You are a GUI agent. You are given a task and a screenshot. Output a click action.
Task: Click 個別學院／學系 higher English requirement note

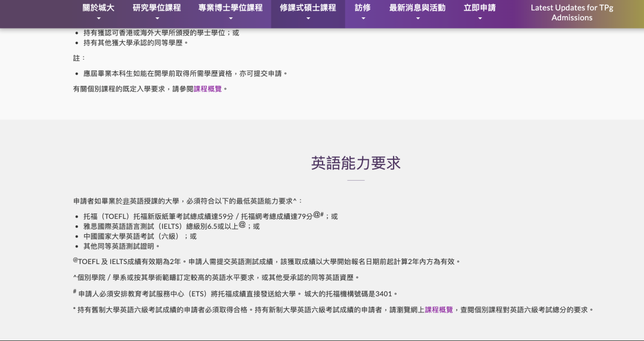216,278
